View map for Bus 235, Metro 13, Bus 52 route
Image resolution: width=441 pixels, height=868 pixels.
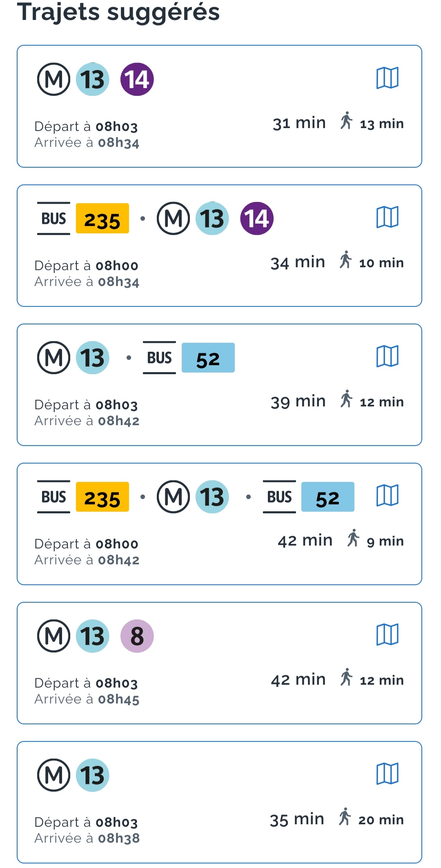pyautogui.click(x=387, y=495)
